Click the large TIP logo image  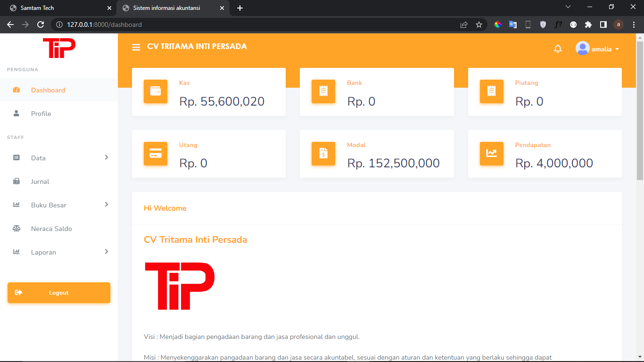click(x=180, y=286)
